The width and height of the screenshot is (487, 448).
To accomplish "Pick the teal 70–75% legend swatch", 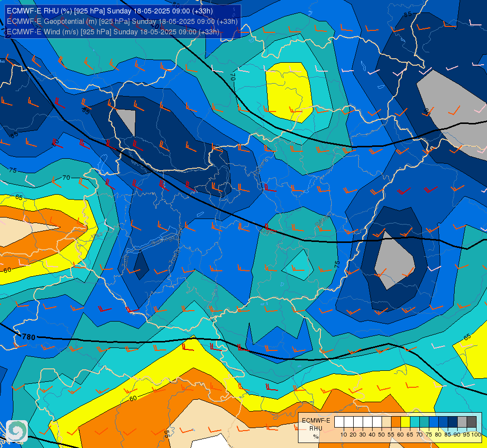I will pyautogui.click(x=424, y=422).
